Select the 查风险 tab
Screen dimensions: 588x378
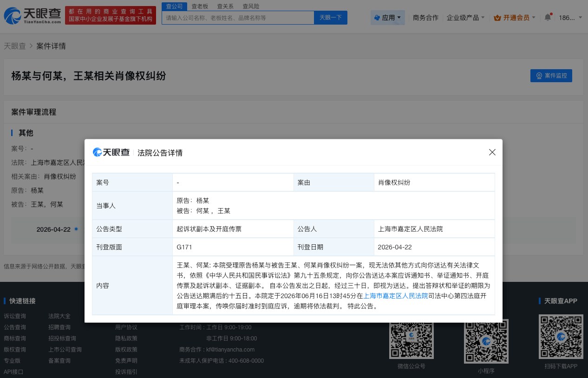251,6
